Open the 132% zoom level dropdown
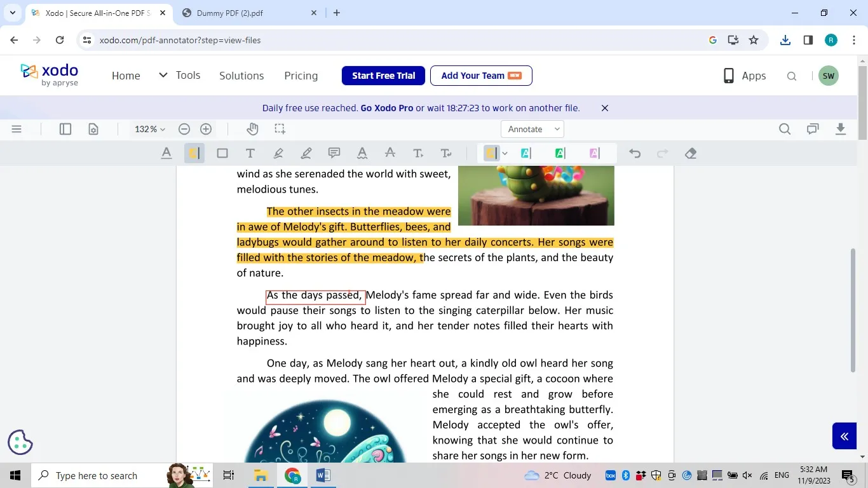 pyautogui.click(x=148, y=129)
